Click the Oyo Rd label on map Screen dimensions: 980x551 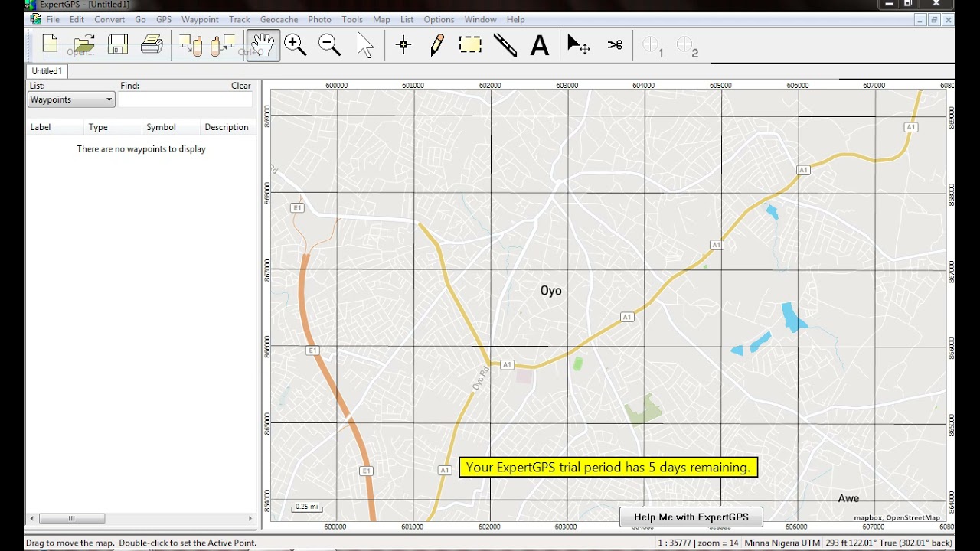480,380
